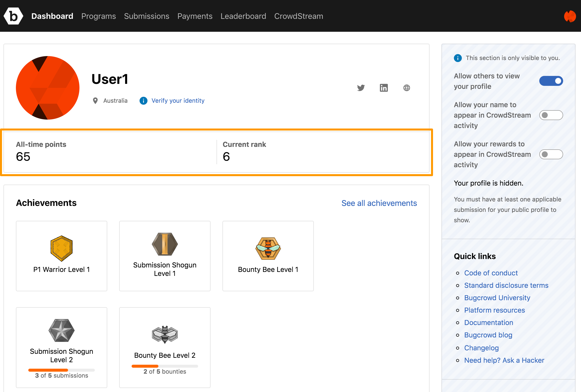This screenshot has width=581, height=392.
Task: Open the LinkedIn profile icon link
Action: coord(384,88)
